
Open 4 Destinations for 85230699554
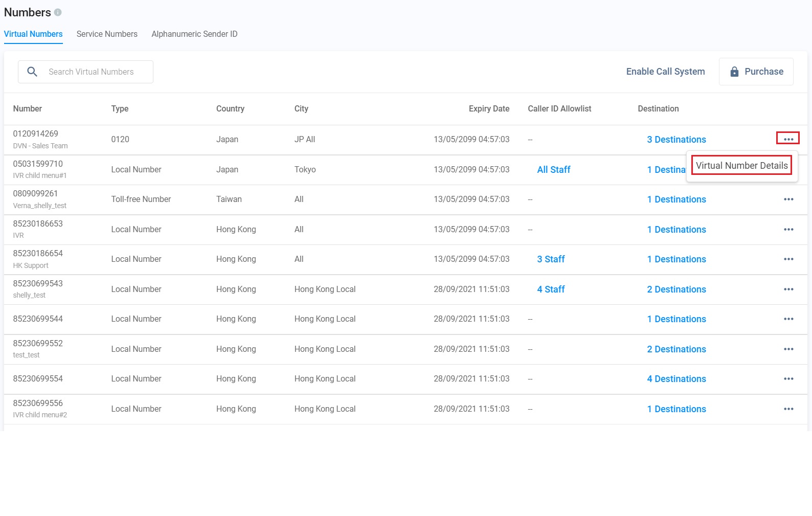pyautogui.click(x=676, y=379)
